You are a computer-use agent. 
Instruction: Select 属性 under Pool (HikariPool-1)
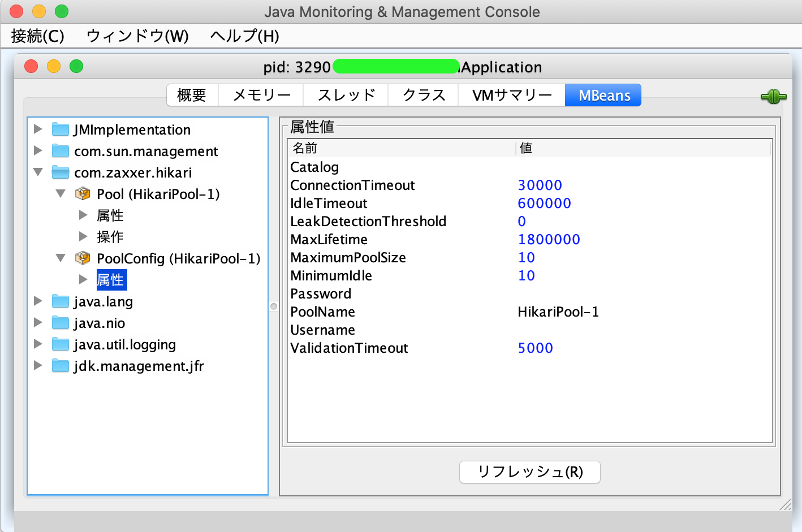111,215
